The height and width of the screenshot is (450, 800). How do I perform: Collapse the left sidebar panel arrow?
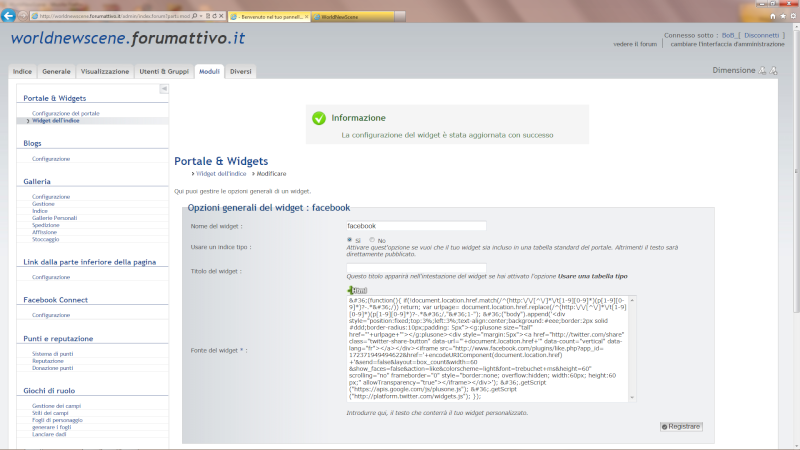click(x=164, y=89)
